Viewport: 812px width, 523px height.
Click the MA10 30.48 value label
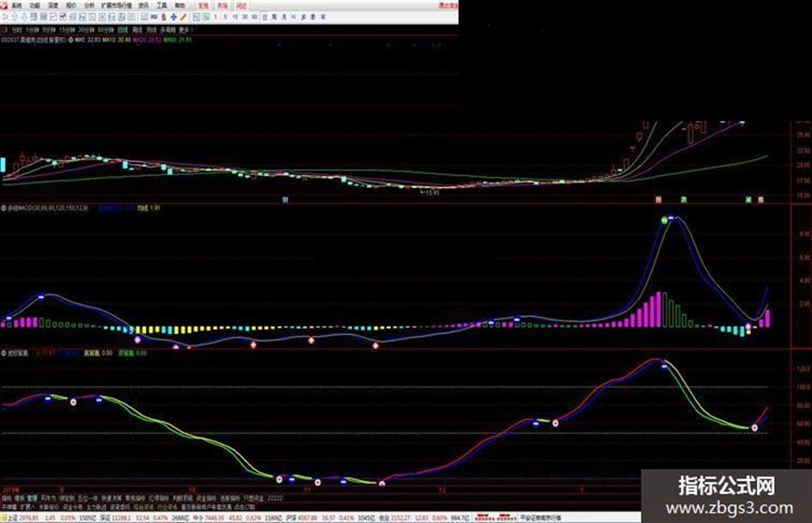[x=117, y=40]
